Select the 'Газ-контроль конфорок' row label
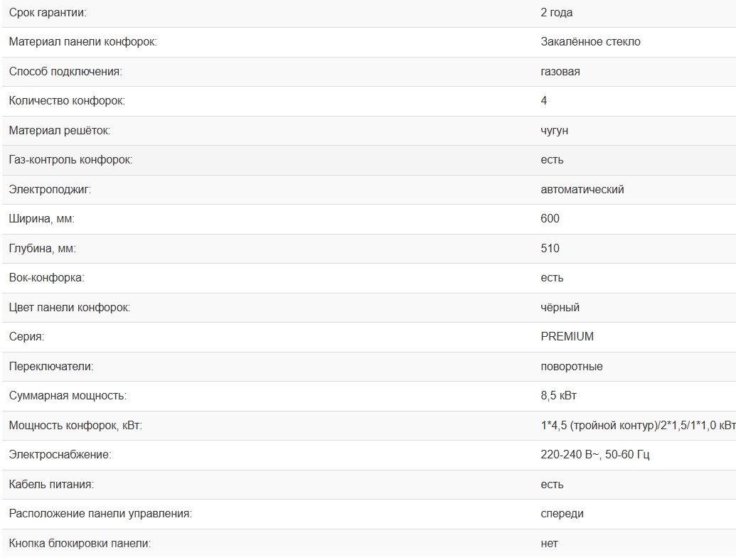Viewport: 736px width, 560px height. coord(70,160)
